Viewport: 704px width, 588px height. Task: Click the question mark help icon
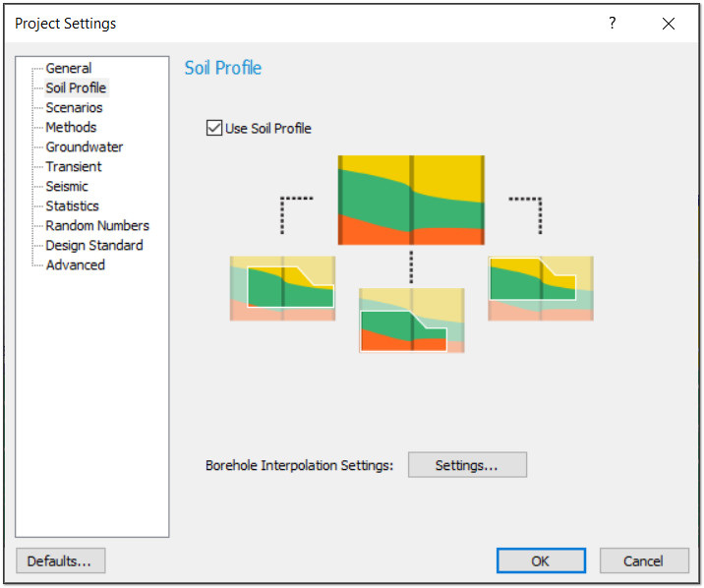point(613,23)
